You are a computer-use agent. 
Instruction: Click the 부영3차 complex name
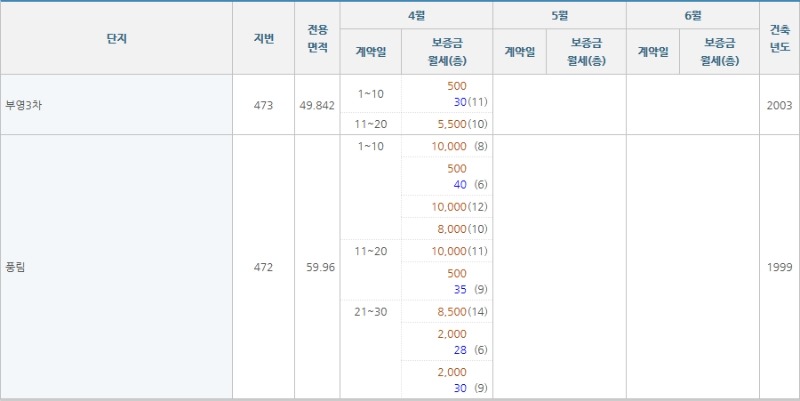tap(23, 106)
